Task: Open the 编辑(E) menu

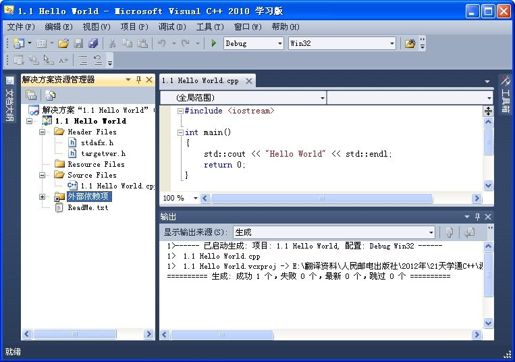Action: tap(58, 27)
